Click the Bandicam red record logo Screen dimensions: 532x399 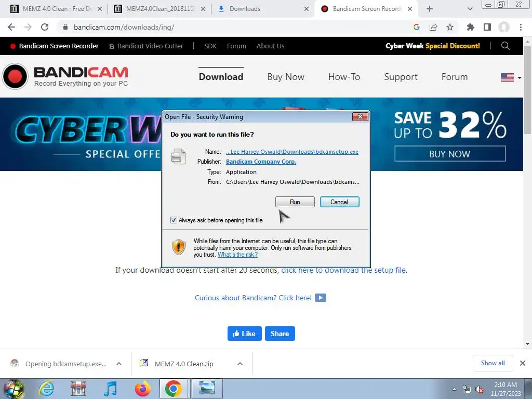[15, 76]
